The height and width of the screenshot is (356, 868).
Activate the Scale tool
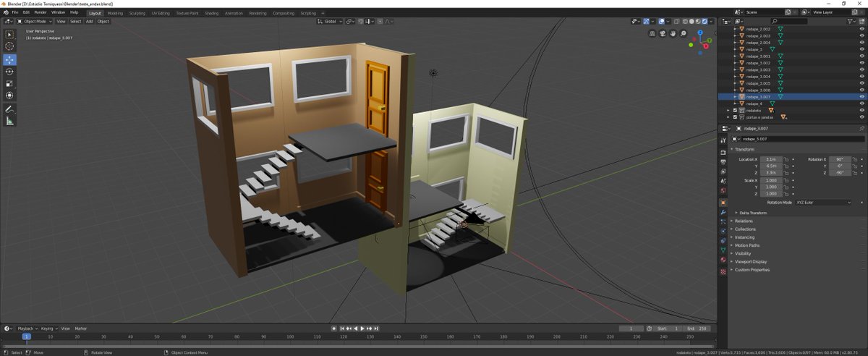[x=9, y=83]
